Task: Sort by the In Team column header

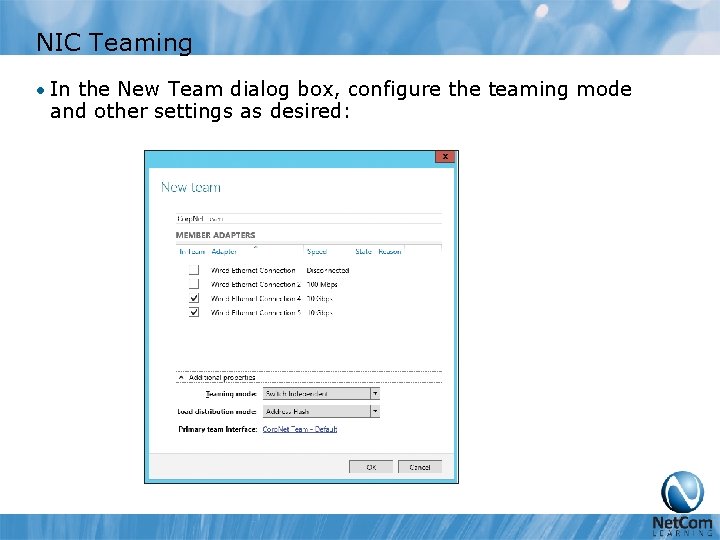Action: (192, 252)
